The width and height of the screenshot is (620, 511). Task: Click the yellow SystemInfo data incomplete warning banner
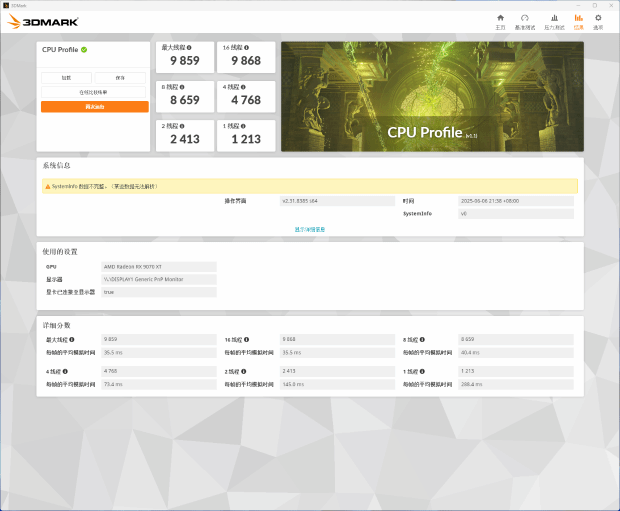[310, 186]
